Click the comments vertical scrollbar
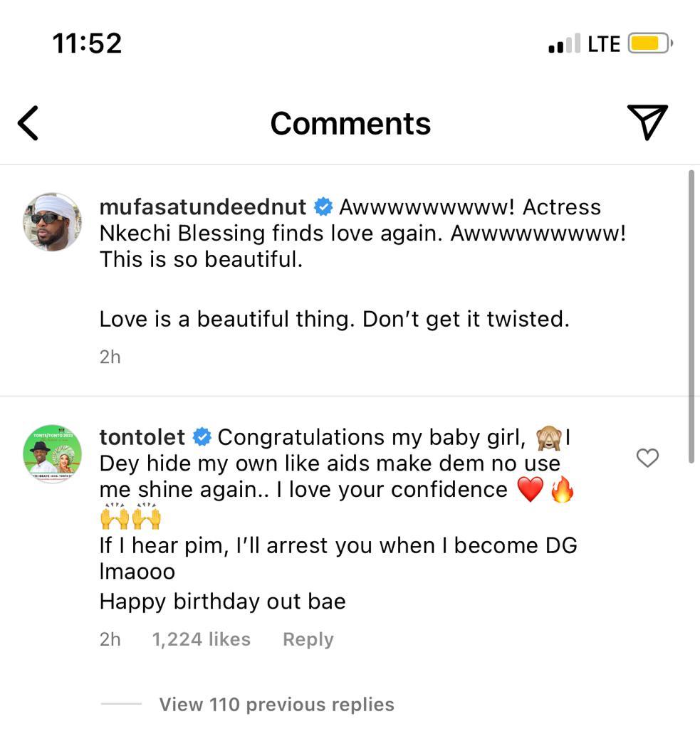The height and width of the screenshot is (729, 700). point(691,317)
